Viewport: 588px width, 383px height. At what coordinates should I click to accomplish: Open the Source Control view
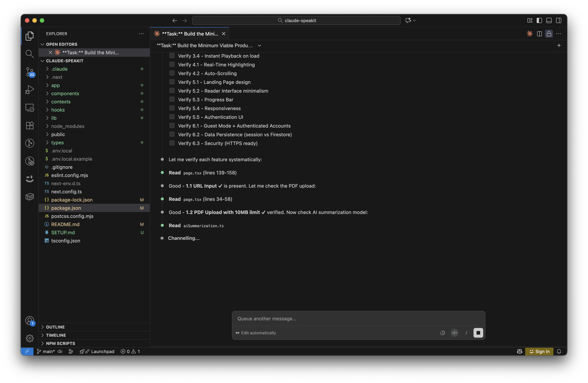(30, 72)
